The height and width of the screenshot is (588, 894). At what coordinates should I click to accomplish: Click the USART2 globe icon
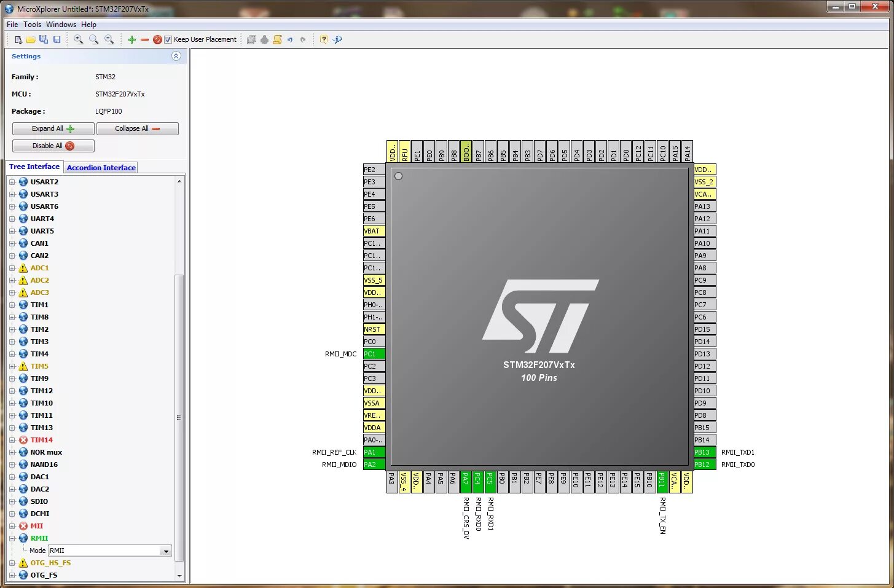23,182
